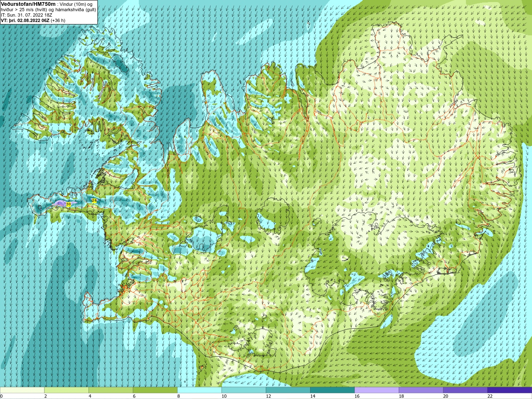Click the 'hámarkshviða (gult)' legend text
Viewport: 532px width, 399px height.
click(x=76, y=9)
